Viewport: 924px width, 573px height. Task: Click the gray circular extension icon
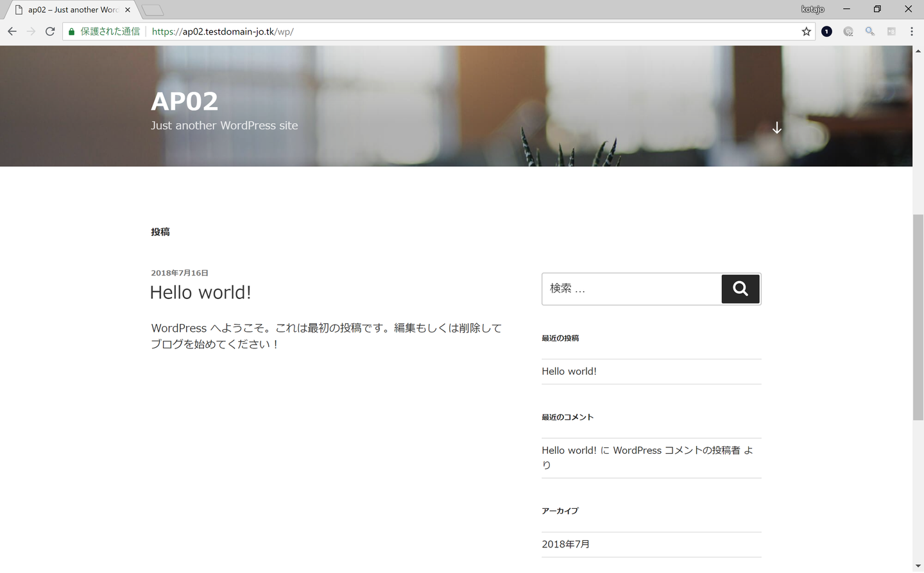tap(848, 31)
